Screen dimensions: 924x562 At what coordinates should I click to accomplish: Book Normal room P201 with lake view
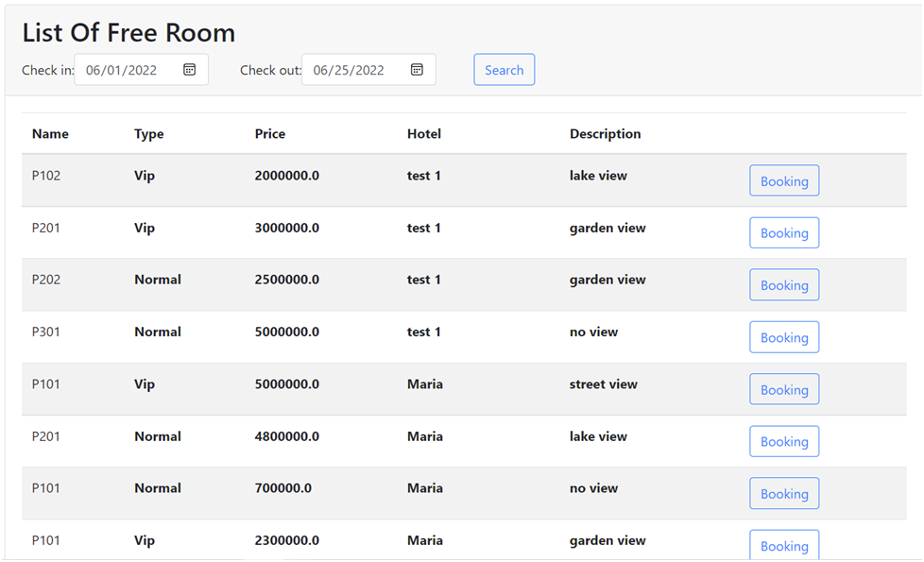[x=784, y=441]
